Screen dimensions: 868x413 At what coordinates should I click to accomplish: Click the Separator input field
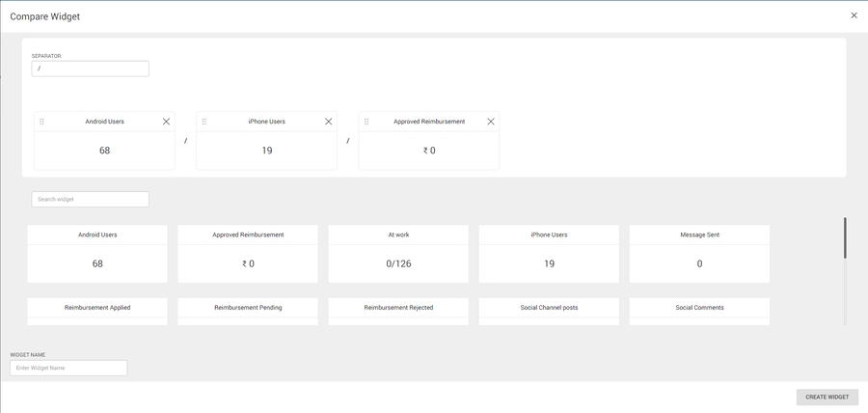point(90,69)
